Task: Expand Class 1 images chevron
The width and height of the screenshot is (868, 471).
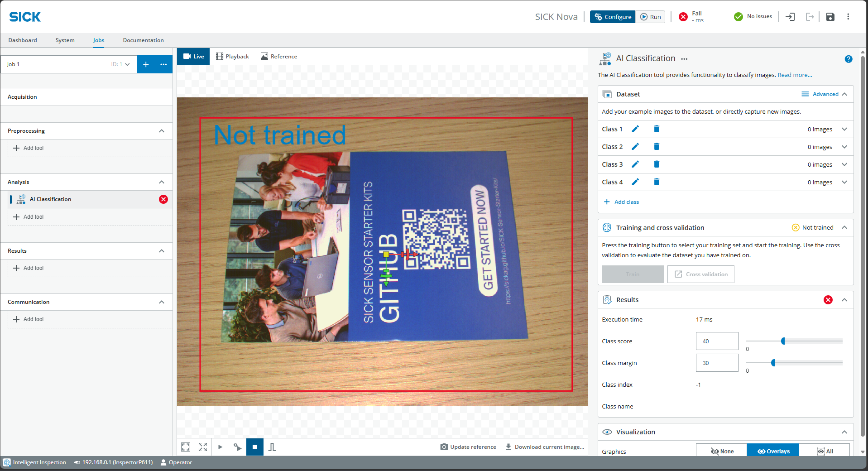Action: click(844, 129)
